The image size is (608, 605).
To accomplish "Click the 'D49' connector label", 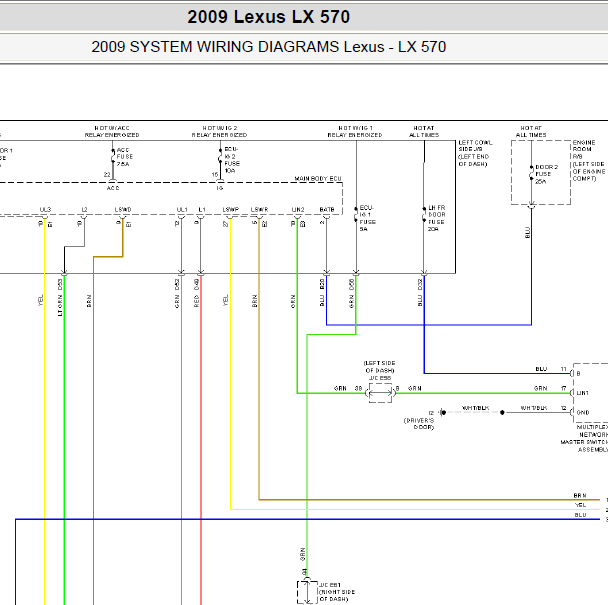I will pyautogui.click(x=196, y=284).
